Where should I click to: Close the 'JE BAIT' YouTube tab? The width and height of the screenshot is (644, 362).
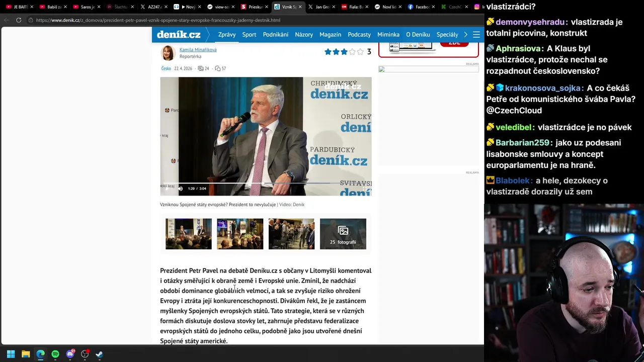point(32,7)
